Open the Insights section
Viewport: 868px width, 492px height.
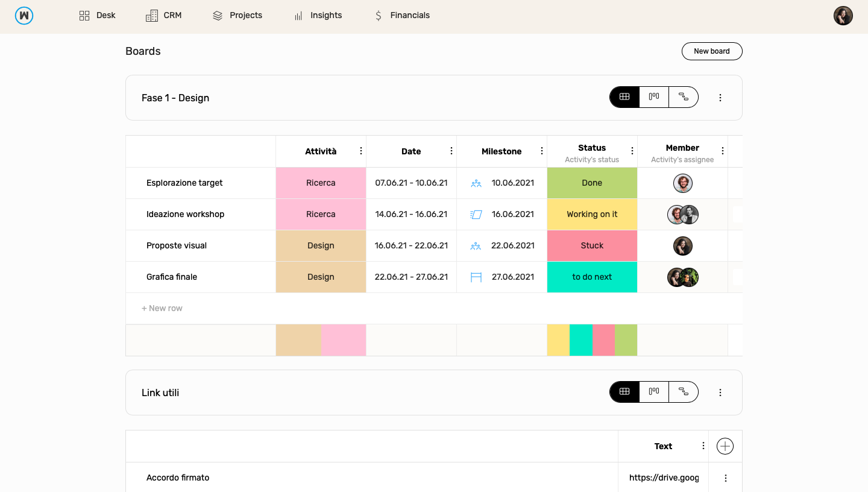(318, 15)
